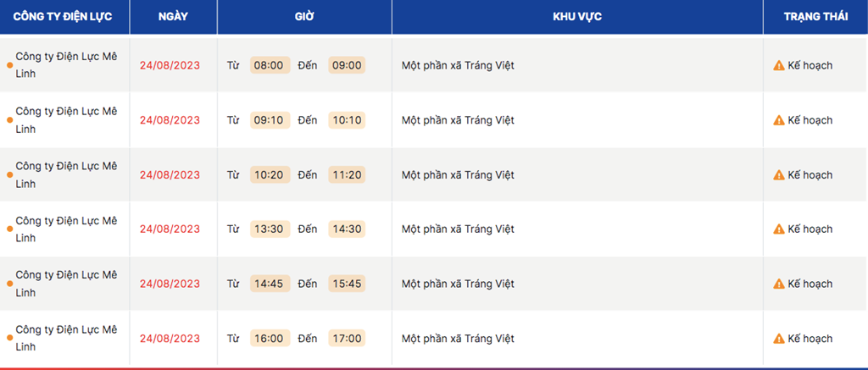Select the CÔNG TY ĐIỆN LỰC column header
The image size is (868, 370).
pyautogui.click(x=64, y=17)
